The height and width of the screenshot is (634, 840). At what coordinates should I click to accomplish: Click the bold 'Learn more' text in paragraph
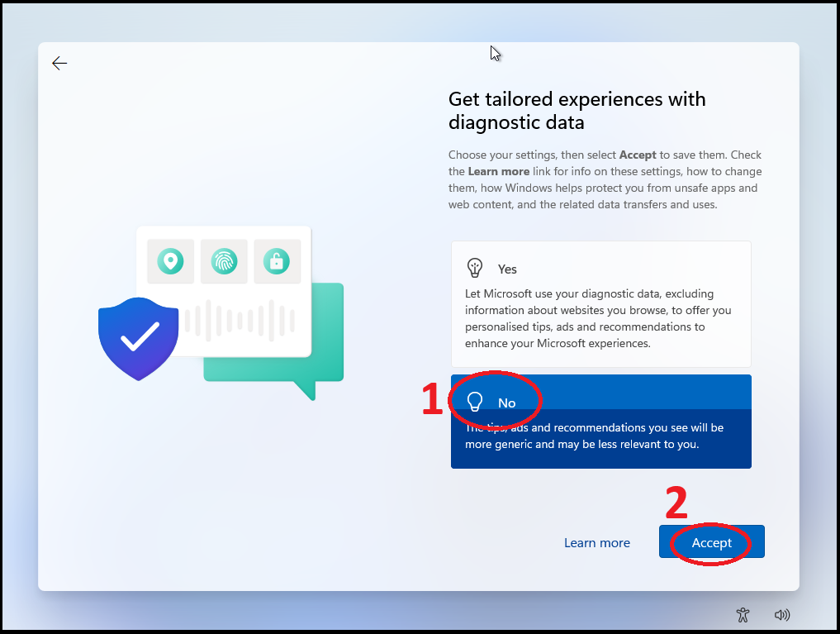(x=498, y=171)
